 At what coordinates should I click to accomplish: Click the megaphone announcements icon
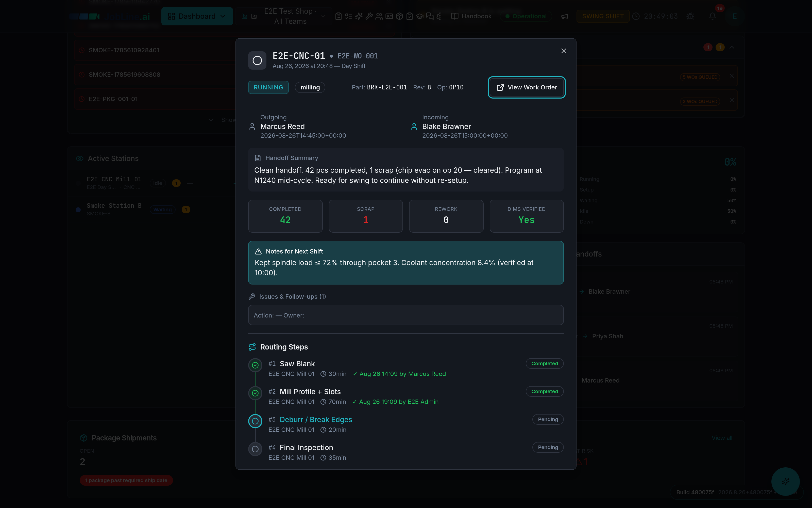click(564, 16)
